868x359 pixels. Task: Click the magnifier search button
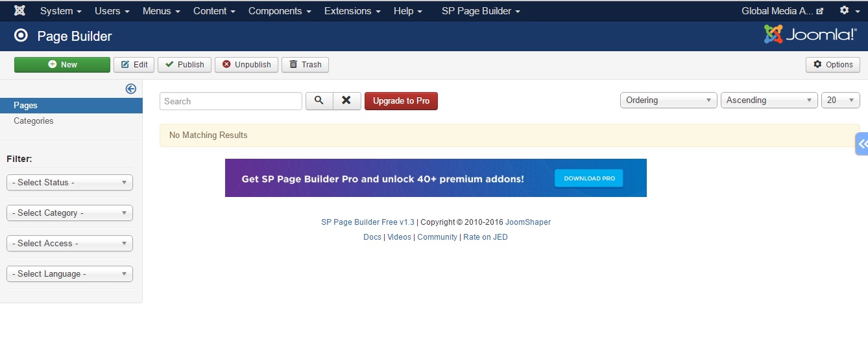click(319, 101)
